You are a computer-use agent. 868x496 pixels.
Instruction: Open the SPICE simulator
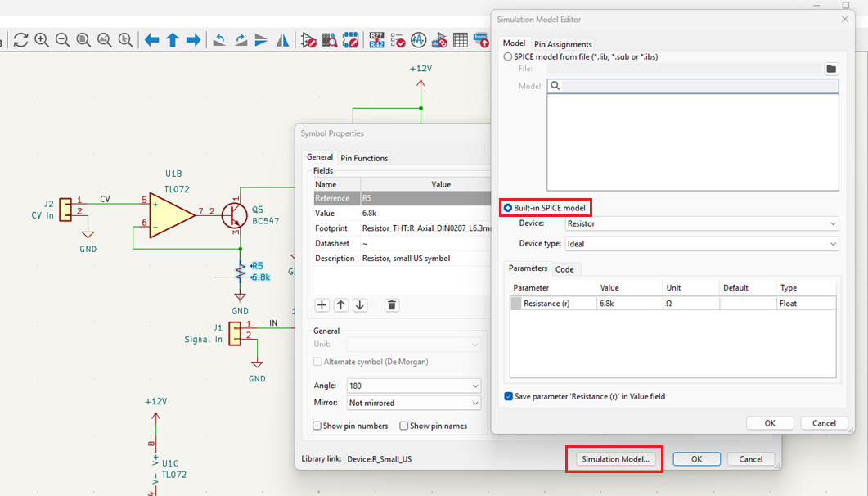click(419, 40)
